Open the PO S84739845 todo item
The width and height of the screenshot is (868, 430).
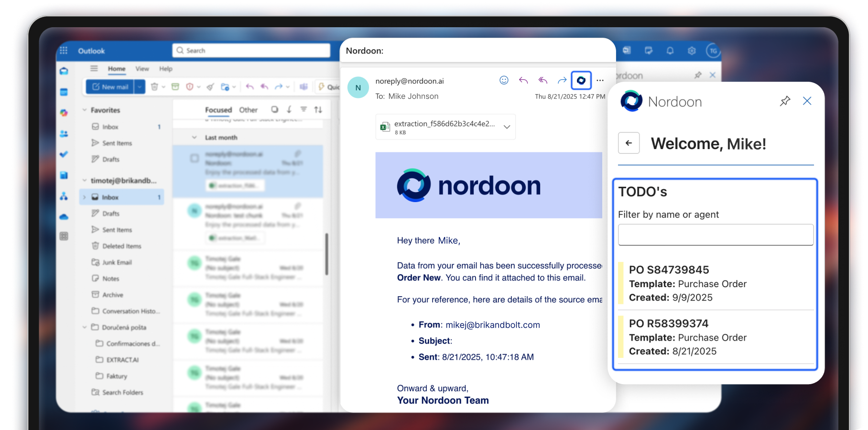(x=716, y=283)
